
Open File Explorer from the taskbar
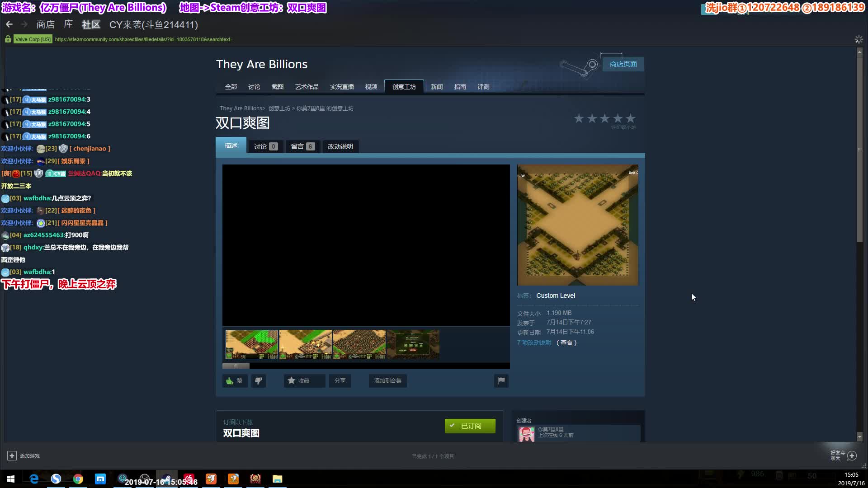(x=278, y=479)
